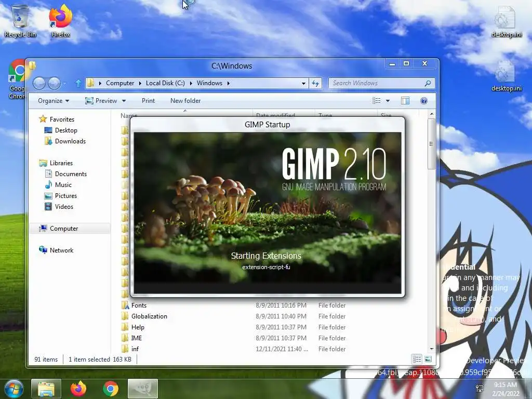The image size is (532, 399).
Task: Click the file list vertical scrollbar thumb
Action: tap(431, 144)
